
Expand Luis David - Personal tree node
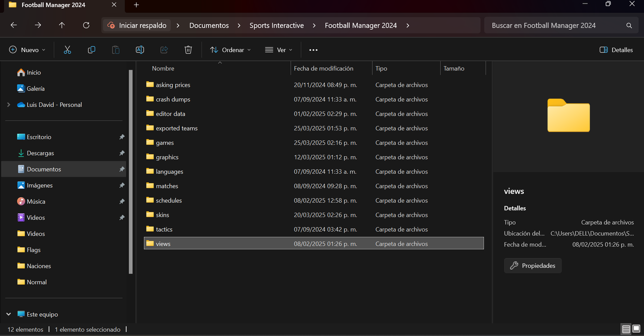tap(9, 105)
